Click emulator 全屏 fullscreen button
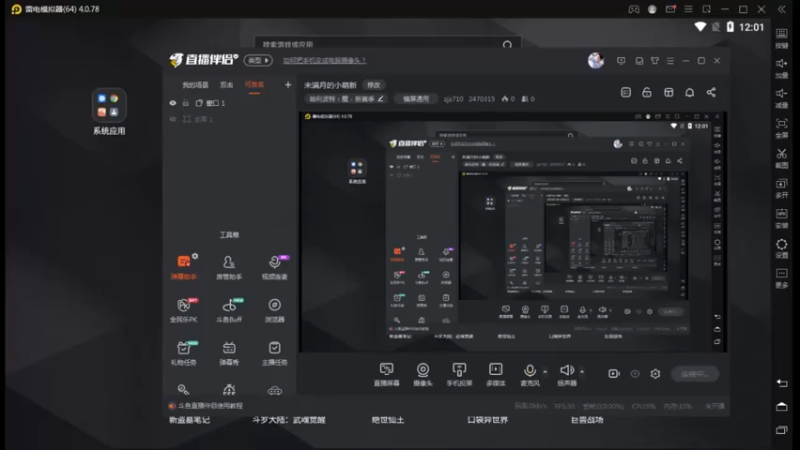Image resolution: width=800 pixels, height=450 pixels. click(782, 128)
